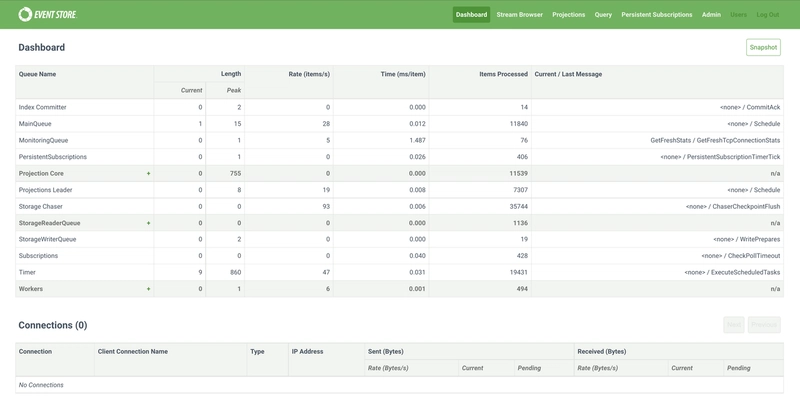This screenshot has height=398, width=800.
Task: Select the Timer queue row name
Action: click(x=27, y=272)
